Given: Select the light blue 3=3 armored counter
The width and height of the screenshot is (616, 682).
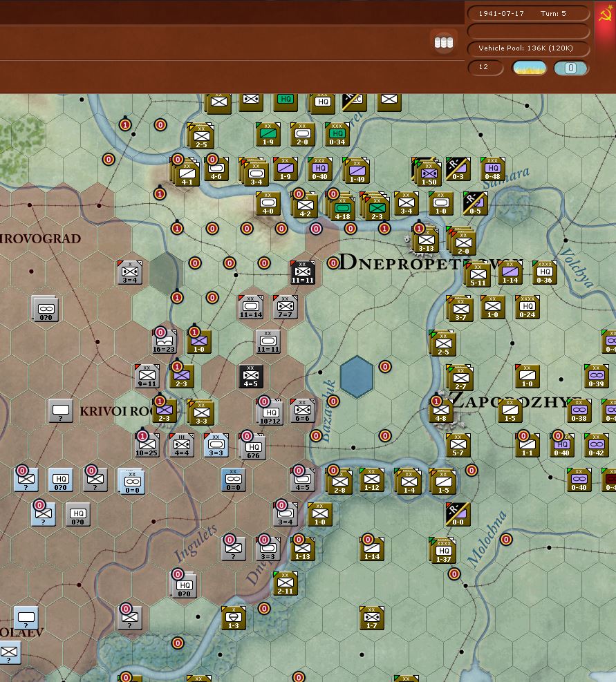Looking at the screenshot, I should (x=216, y=445).
